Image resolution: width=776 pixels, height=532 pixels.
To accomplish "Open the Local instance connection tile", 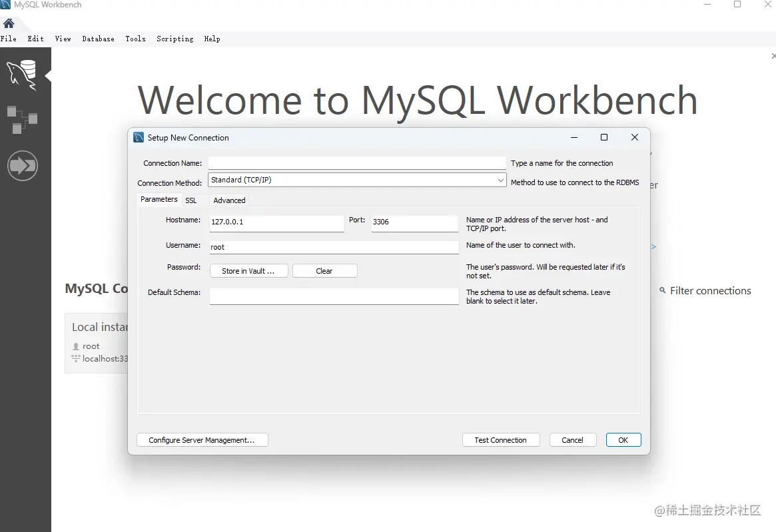I will click(x=97, y=343).
